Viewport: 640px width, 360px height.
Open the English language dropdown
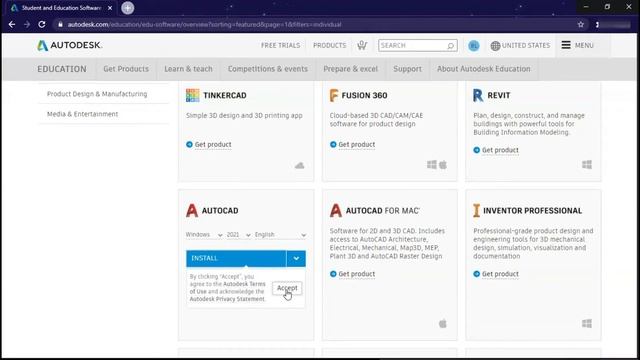(280, 235)
